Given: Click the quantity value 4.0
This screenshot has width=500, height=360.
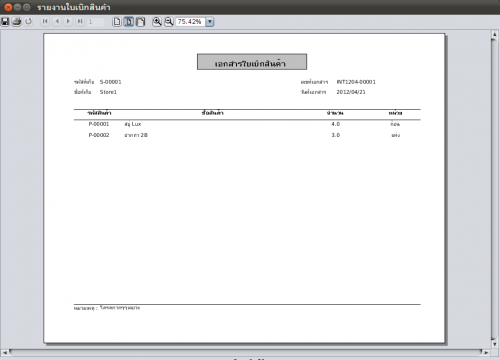Looking at the screenshot, I should (335, 124).
